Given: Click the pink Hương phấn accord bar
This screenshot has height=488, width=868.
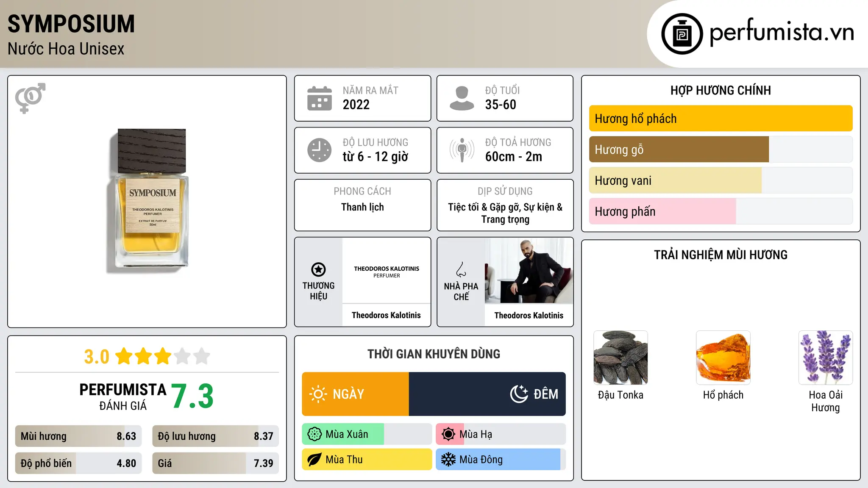Looking at the screenshot, I should [662, 211].
